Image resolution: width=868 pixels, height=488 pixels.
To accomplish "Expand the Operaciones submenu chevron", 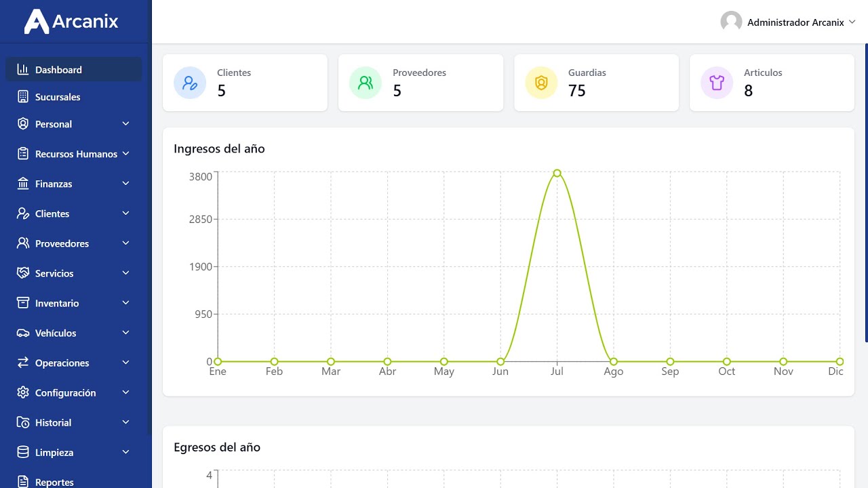I will tap(125, 363).
